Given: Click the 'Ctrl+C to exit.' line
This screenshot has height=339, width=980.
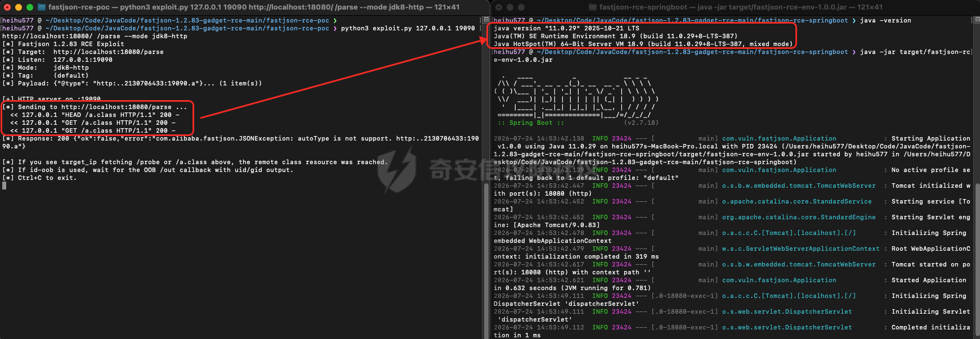Looking at the screenshot, I should coord(39,178).
